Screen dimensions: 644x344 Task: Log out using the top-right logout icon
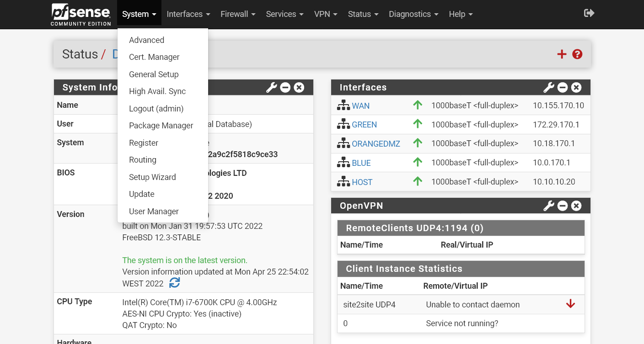[x=589, y=13]
